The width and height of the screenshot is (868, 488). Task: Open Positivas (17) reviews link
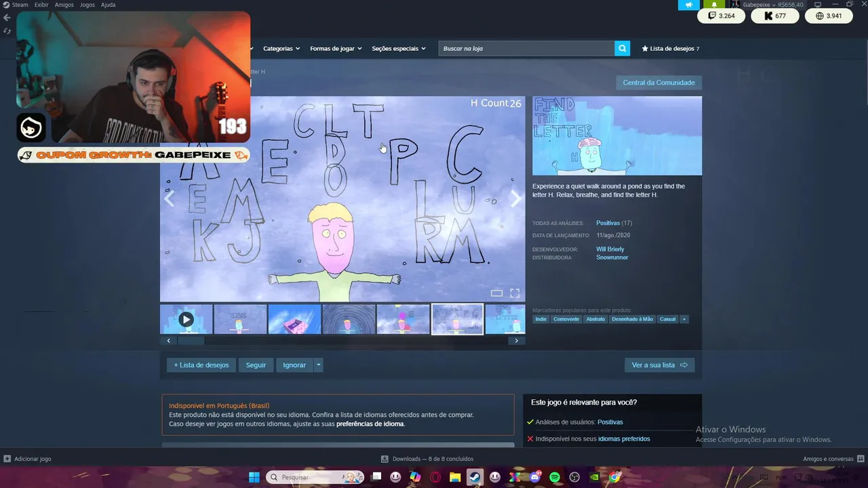614,223
